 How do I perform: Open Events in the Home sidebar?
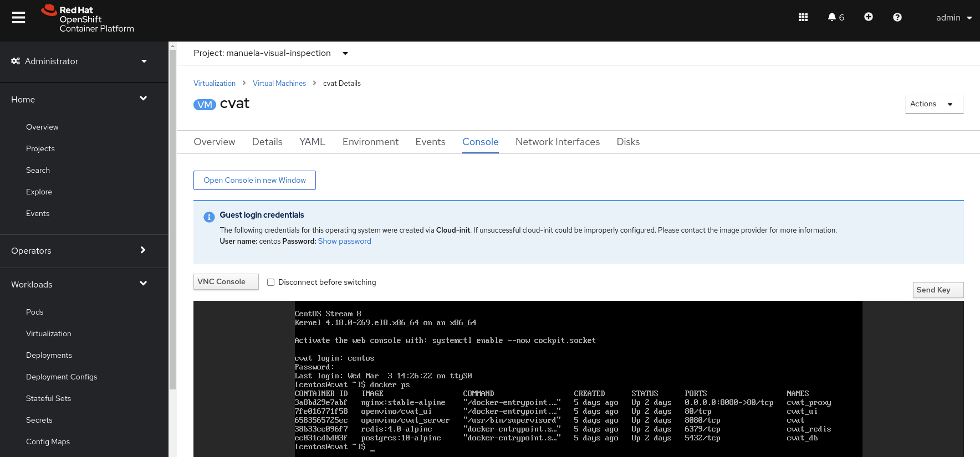pos(38,213)
